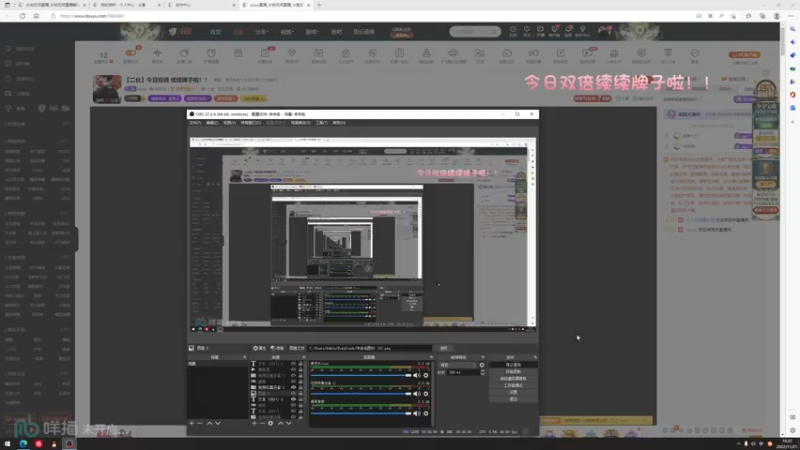Pop out the Controls dock panel
800x450 pixels.
[x=535, y=357]
